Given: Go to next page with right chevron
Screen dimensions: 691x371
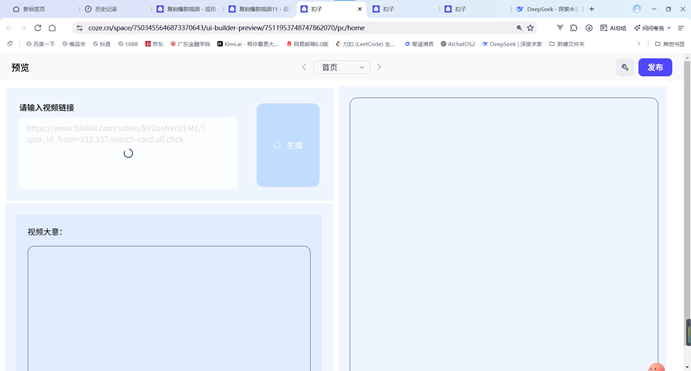Looking at the screenshot, I should [x=379, y=67].
